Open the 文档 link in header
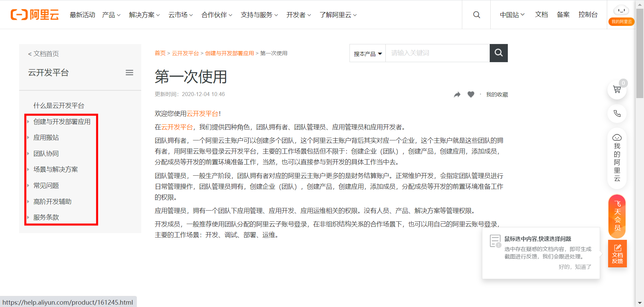 point(541,14)
